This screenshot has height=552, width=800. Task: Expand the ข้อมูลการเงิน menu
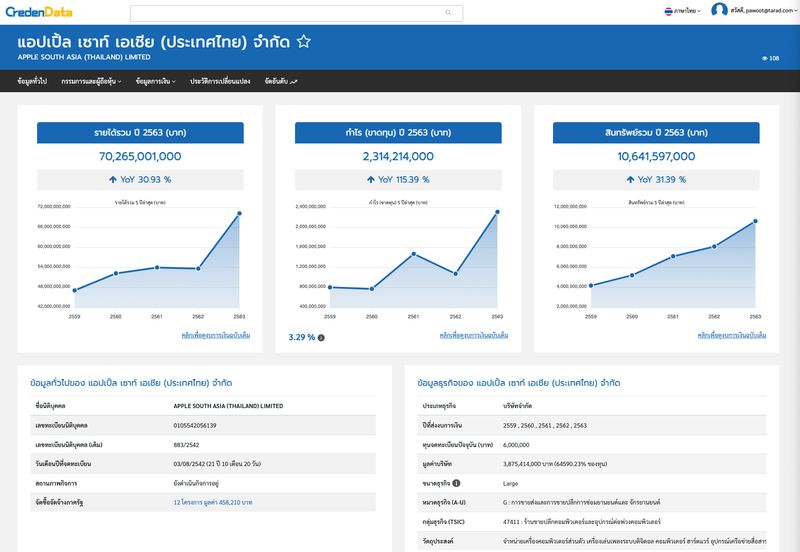pos(155,81)
